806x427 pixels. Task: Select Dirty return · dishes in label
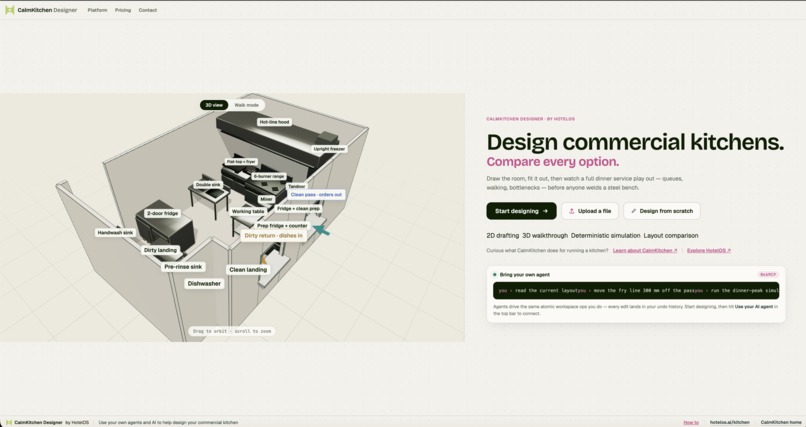(273, 235)
